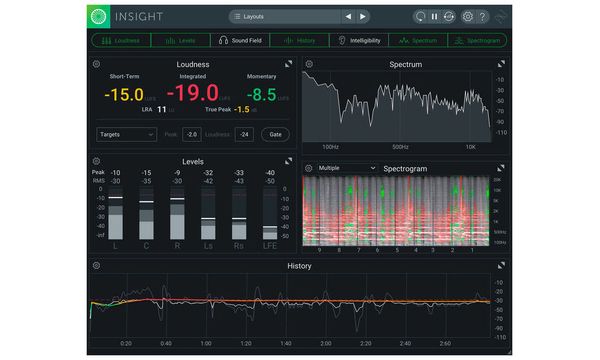This screenshot has height=360, width=600.
Task: Click the 500Hz label under Spectrum
Action: click(x=400, y=147)
